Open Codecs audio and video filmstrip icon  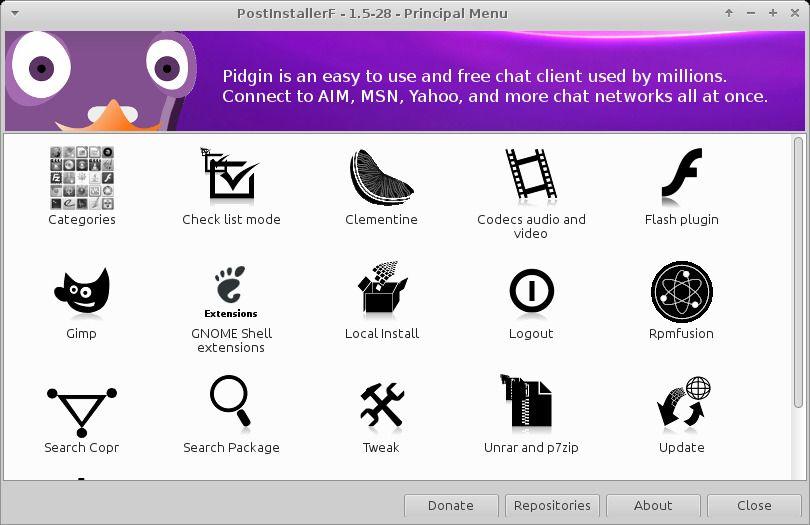(x=531, y=174)
